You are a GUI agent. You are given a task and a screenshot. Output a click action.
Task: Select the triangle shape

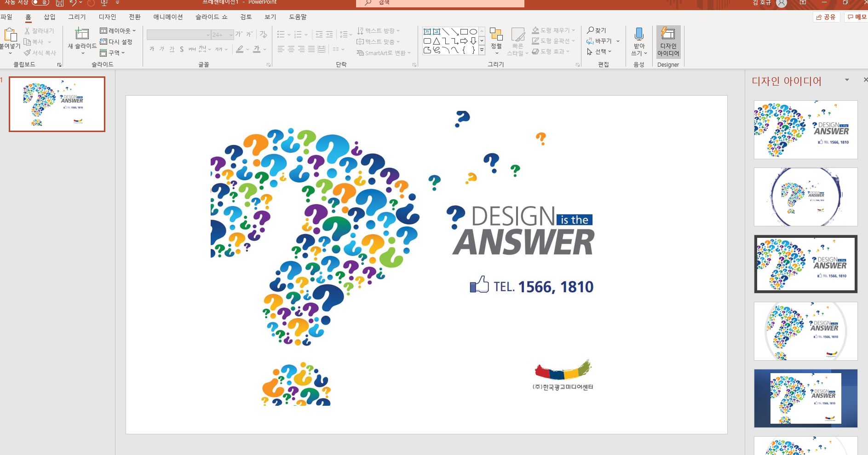tap(437, 41)
